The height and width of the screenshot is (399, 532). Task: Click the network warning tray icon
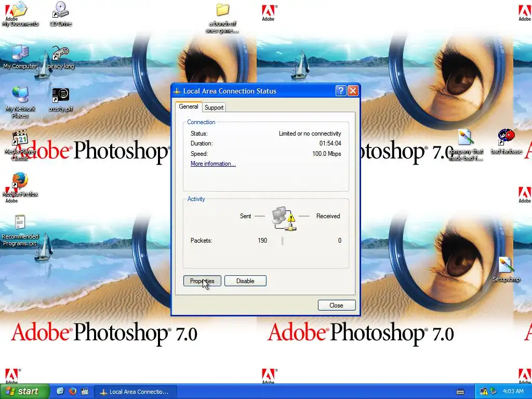(484, 392)
